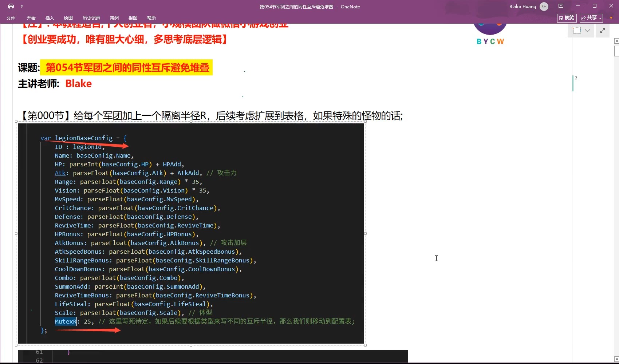
Task: Click the 便笺 notes button
Action: click(x=567, y=18)
